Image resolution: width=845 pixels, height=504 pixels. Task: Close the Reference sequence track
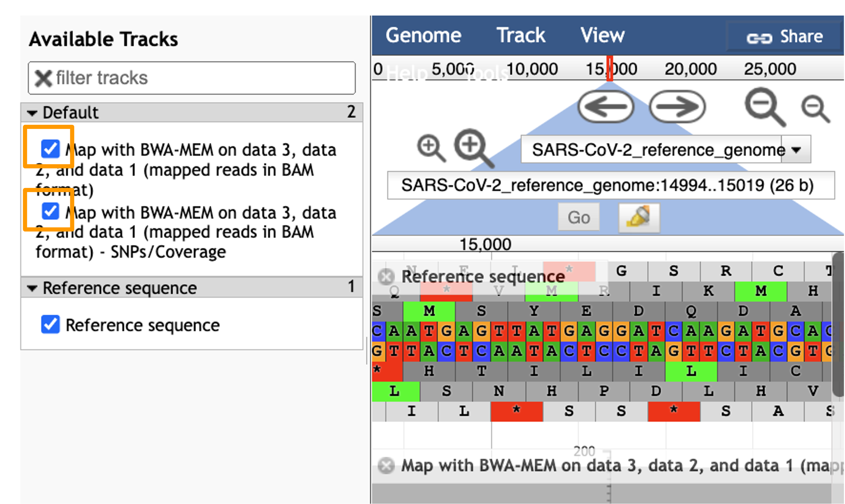point(386,276)
